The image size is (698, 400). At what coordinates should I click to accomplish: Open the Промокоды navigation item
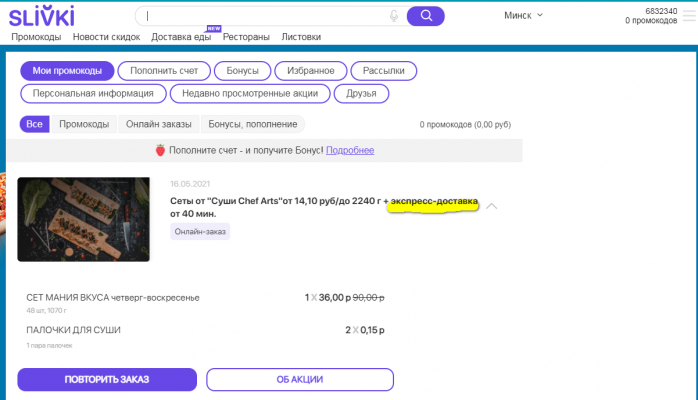coord(36,37)
